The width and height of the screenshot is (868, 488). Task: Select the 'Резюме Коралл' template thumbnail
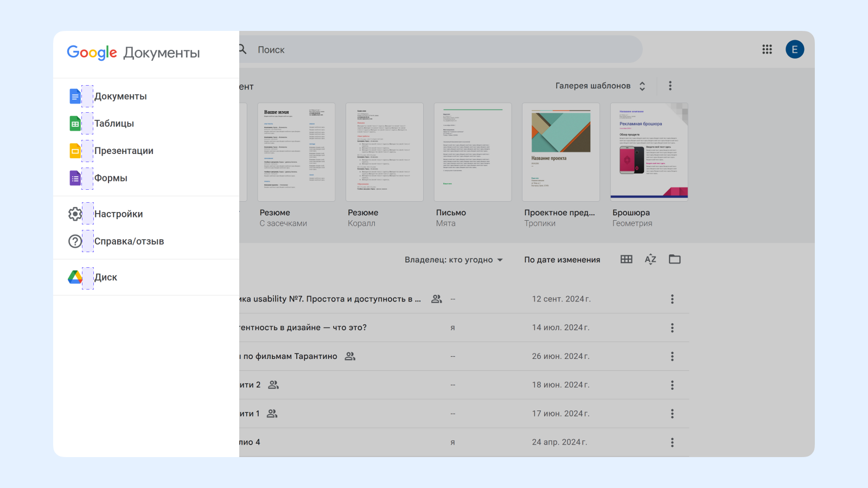point(384,152)
